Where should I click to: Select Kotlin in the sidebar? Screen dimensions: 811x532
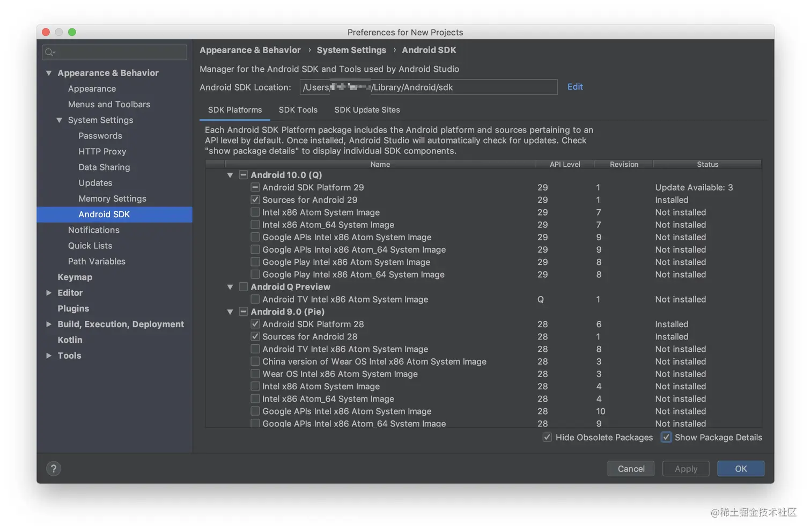[70, 339]
